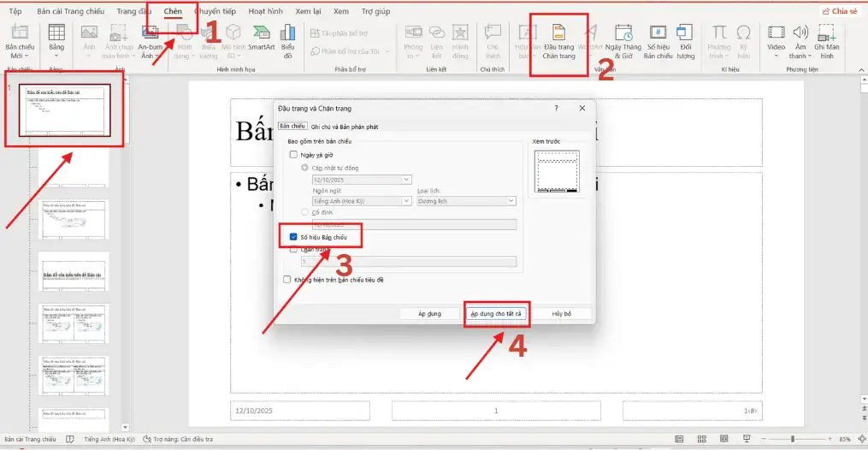Click the Ghi Màn hình icon
Viewport: 868px width, 450px height.
coord(826,41)
